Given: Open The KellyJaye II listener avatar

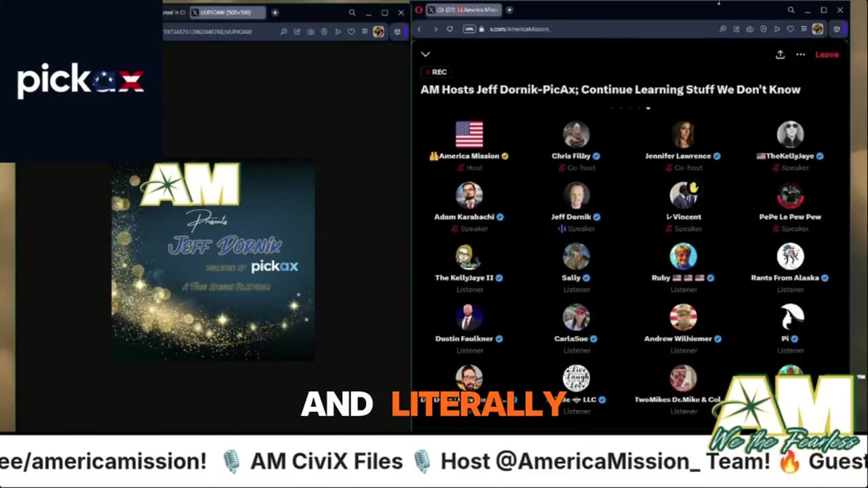Looking at the screenshot, I should coord(469,256).
